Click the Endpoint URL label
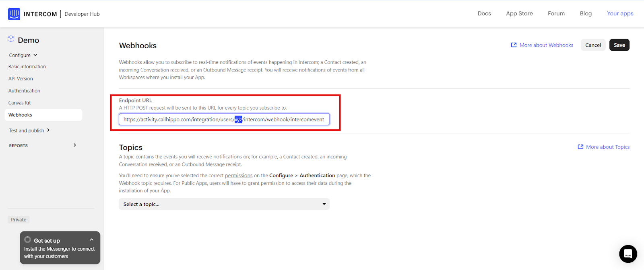The height and width of the screenshot is (270, 644). 135,100
